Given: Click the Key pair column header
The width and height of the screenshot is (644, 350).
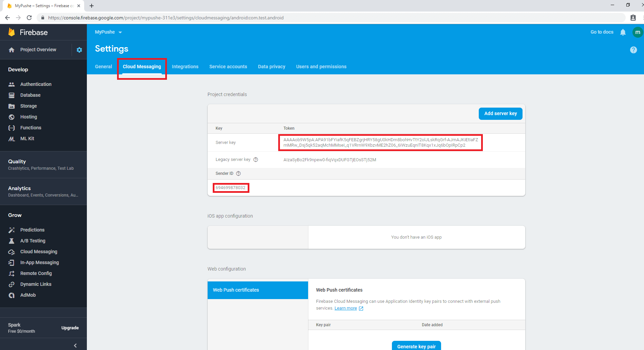Looking at the screenshot, I should coord(323,325).
